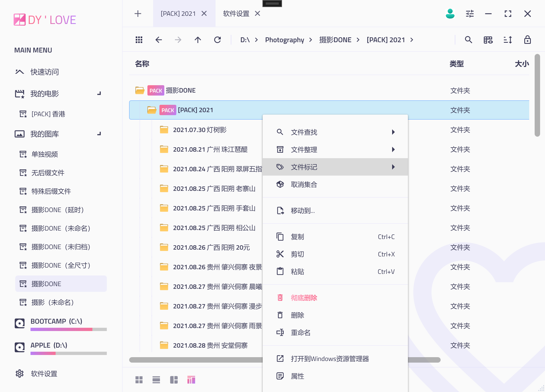The height and width of the screenshot is (392, 545).
Task: Click the horizontal scrollbar below the list
Action: point(285,360)
